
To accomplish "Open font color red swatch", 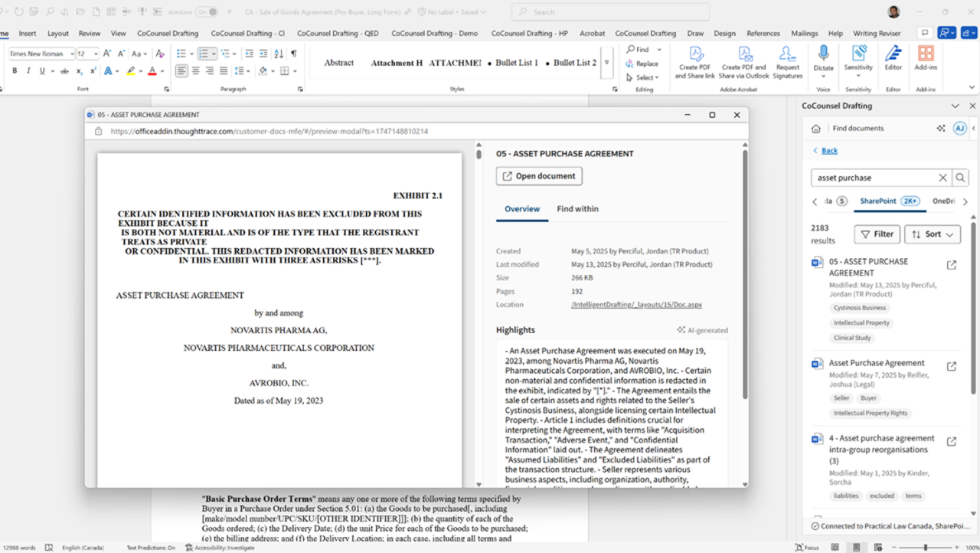I will coord(152,70).
